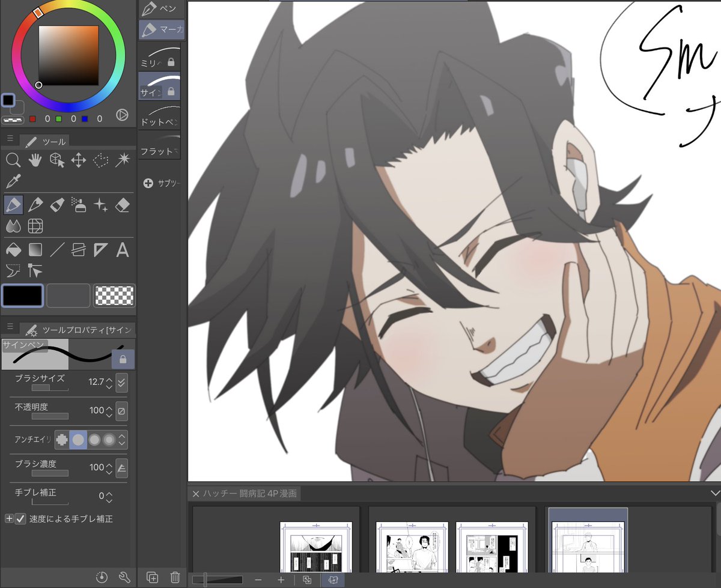Screen dimensions: 721x588
Task: Select anti-aliasing Weak highlighted option
Action: pyautogui.click(x=78, y=440)
